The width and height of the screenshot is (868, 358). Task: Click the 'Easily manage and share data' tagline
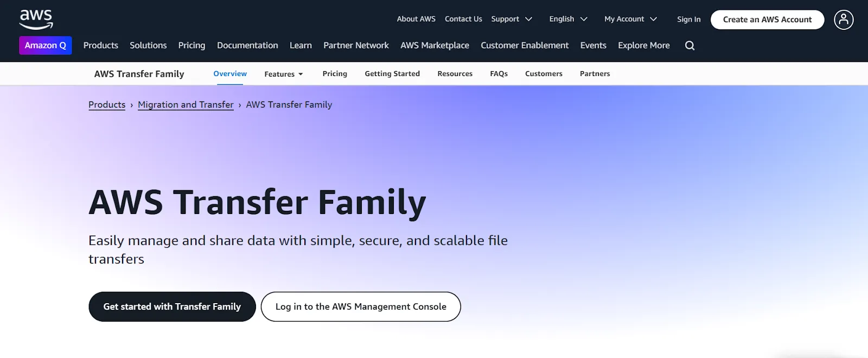298,249
